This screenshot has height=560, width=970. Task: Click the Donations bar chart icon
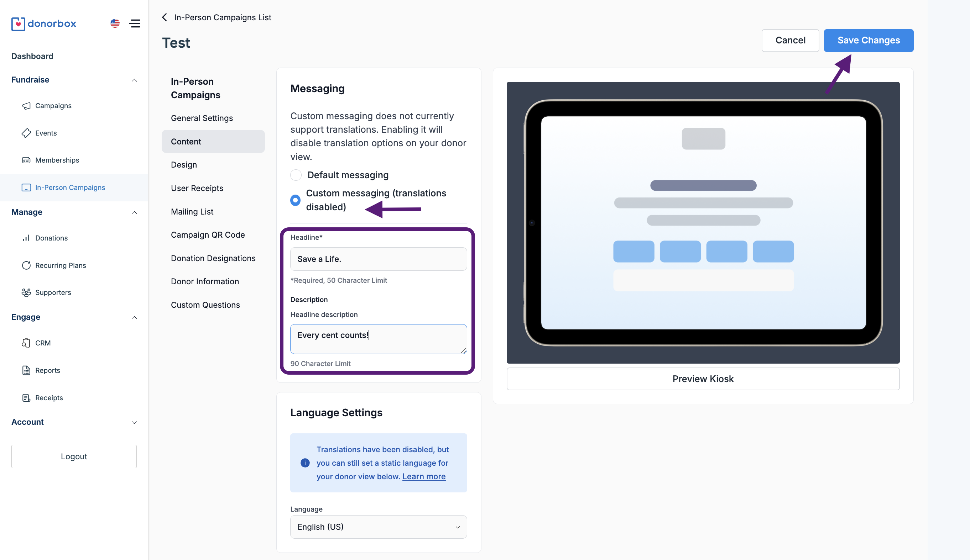(26, 238)
